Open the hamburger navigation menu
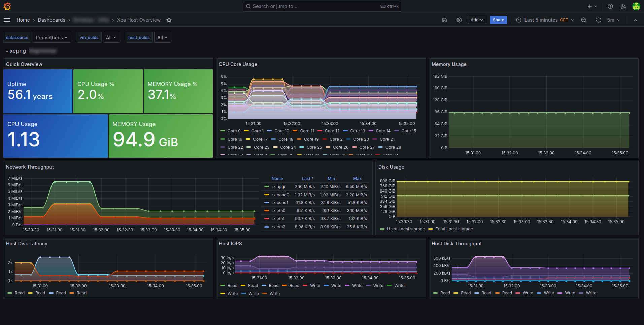644x325 pixels. click(x=7, y=20)
